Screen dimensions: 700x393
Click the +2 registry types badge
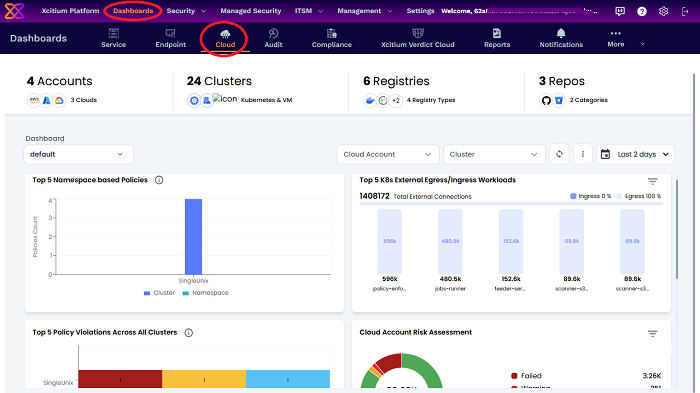click(x=396, y=100)
